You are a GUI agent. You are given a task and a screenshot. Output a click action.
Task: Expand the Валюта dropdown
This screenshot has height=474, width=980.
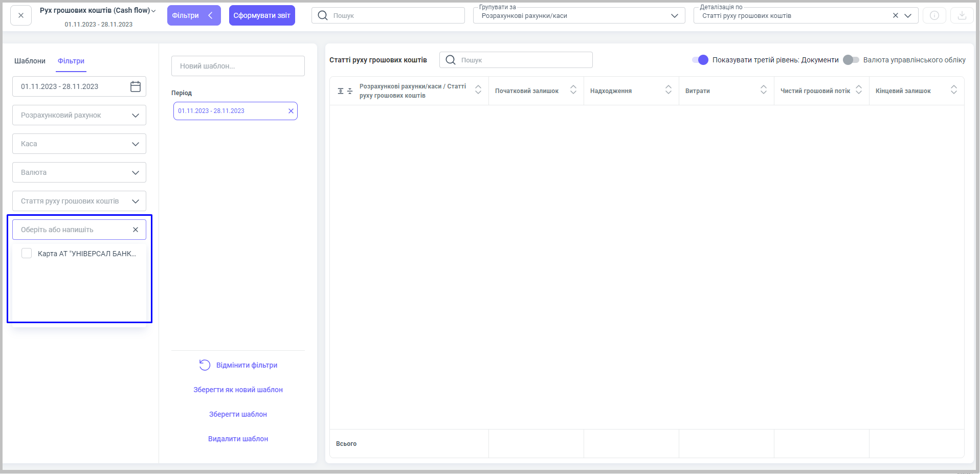[x=79, y=172]
